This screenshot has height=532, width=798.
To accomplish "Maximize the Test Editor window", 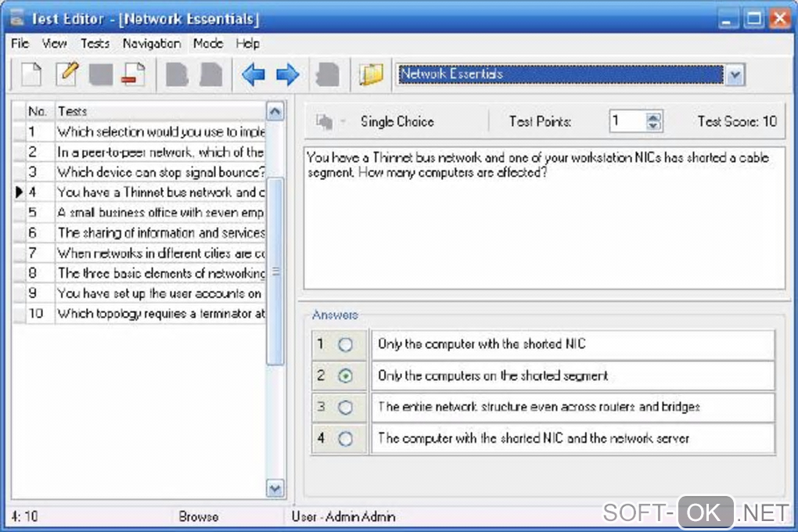I will coord(753,20).
